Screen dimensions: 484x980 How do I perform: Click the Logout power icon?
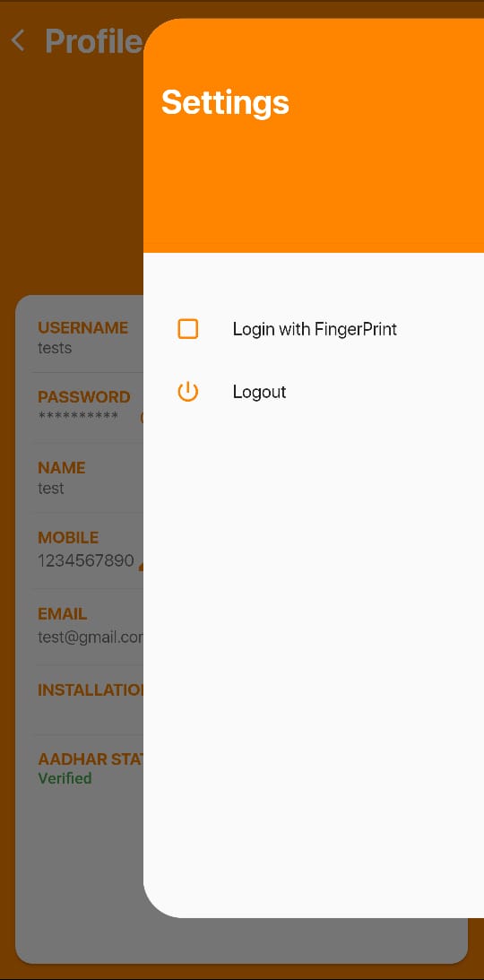[x=188, y=392]
